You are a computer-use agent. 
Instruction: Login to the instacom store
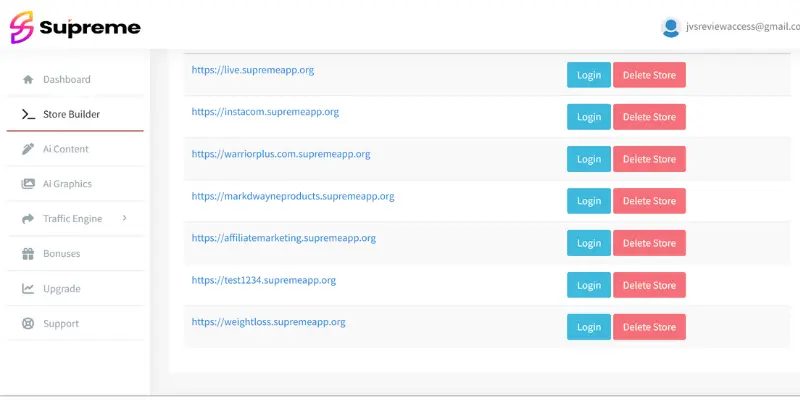tap(589, 117)
